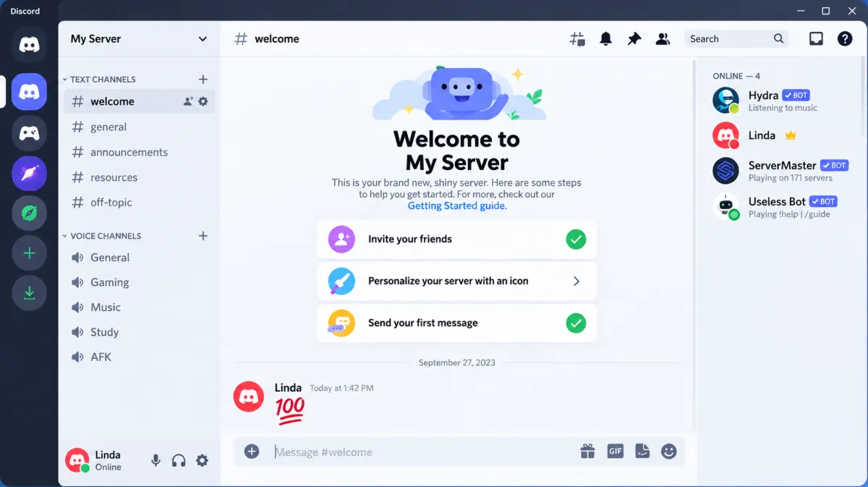Open the off-topic channel

(x=140, y=203)
